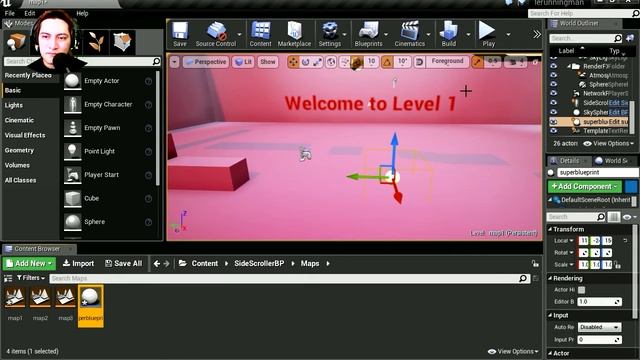This screenshot has height=360, width=640.
Task: Select the Volumes category
Action: click(17, 165)
